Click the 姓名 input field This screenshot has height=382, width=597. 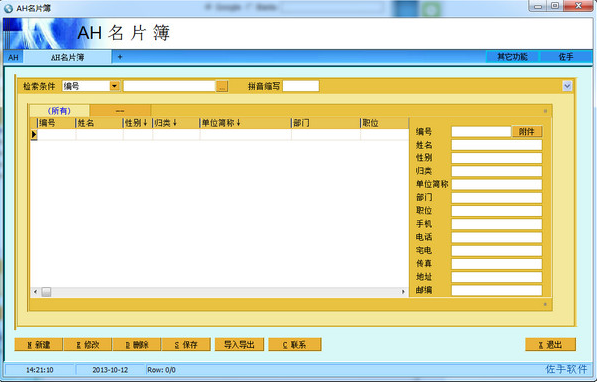496,145
